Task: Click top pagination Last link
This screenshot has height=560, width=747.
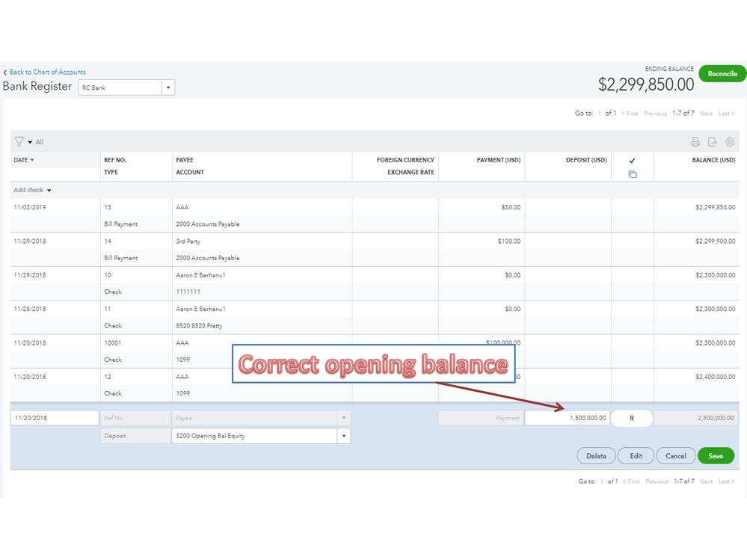Action: (x=726, y=114)
